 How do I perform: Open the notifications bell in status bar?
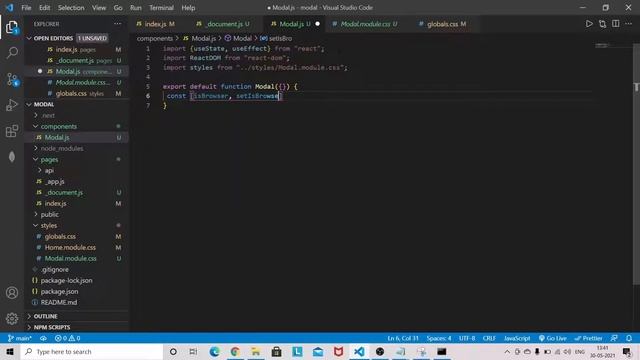click(629, 338)
